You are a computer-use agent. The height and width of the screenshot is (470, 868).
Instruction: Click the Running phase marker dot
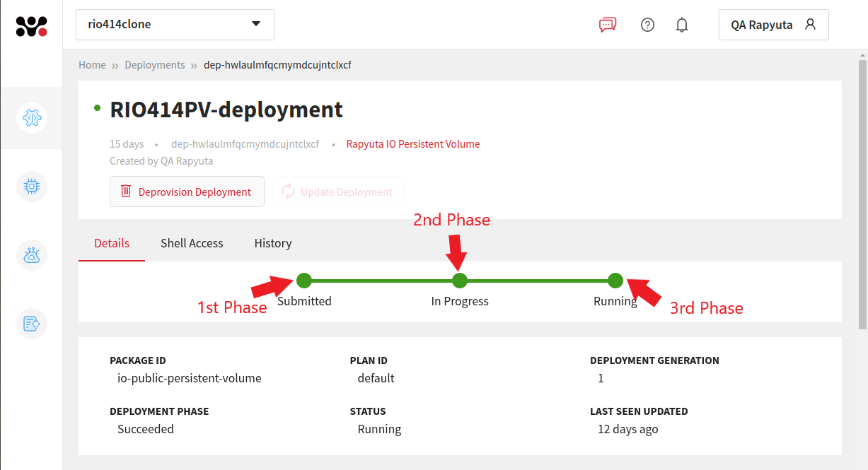coord(615,281)
